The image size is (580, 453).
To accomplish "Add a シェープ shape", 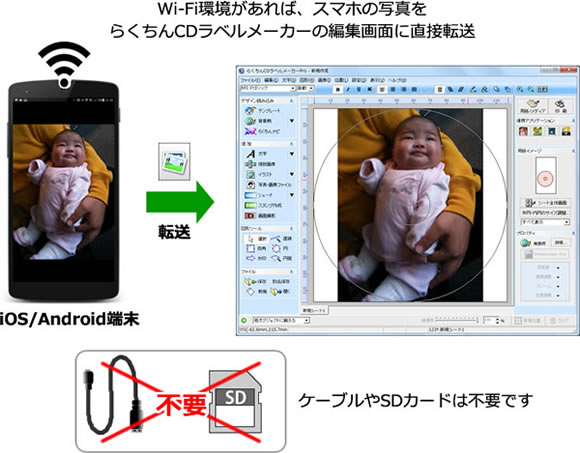I will tap(259, 195).
